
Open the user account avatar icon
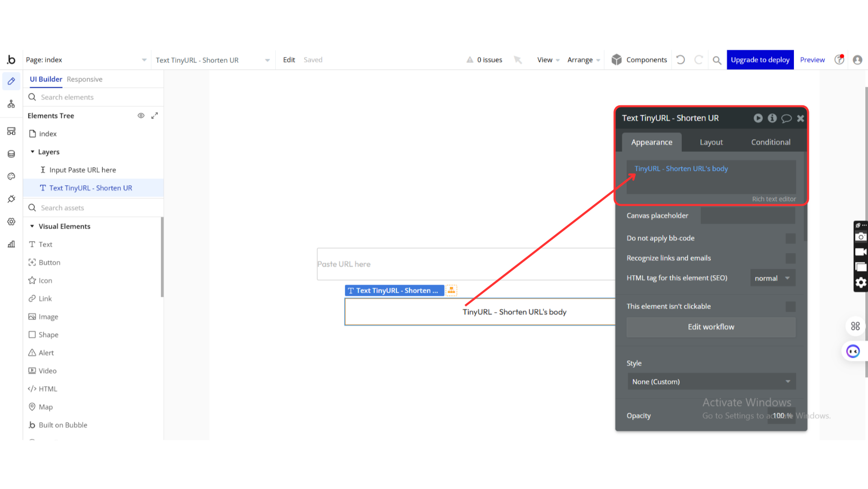pyautogui.click(x=857, y=60)
